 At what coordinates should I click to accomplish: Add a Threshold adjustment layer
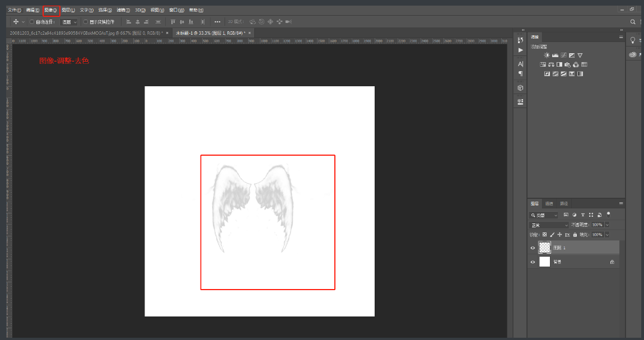[563, 74]
